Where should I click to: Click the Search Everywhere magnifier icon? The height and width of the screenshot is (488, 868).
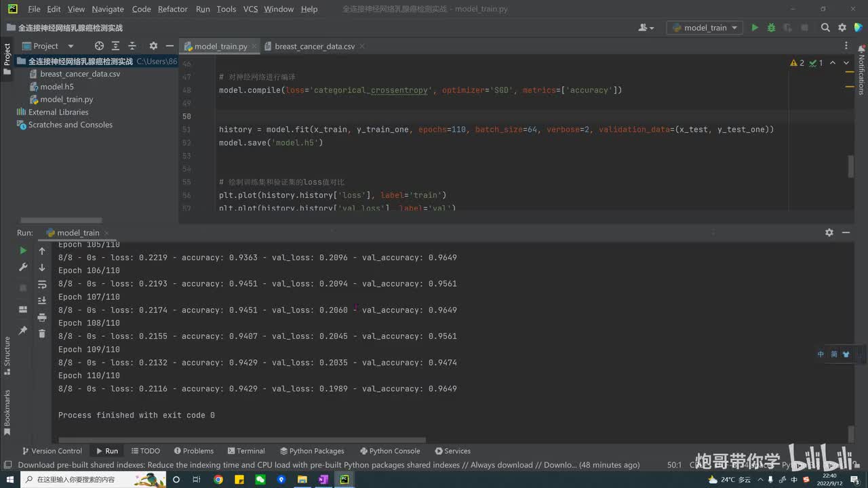click(825, 28)
